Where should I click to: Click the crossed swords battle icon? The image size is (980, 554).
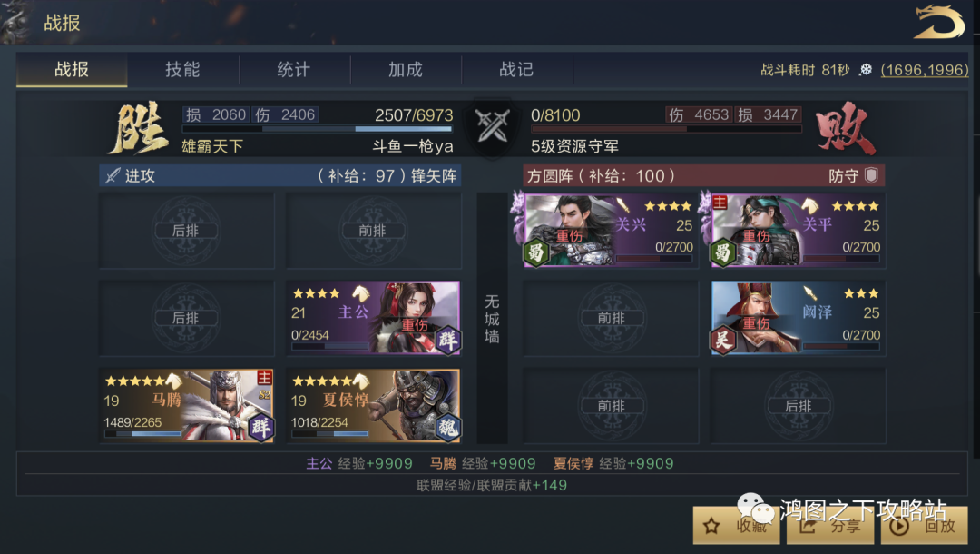point(493,125)
